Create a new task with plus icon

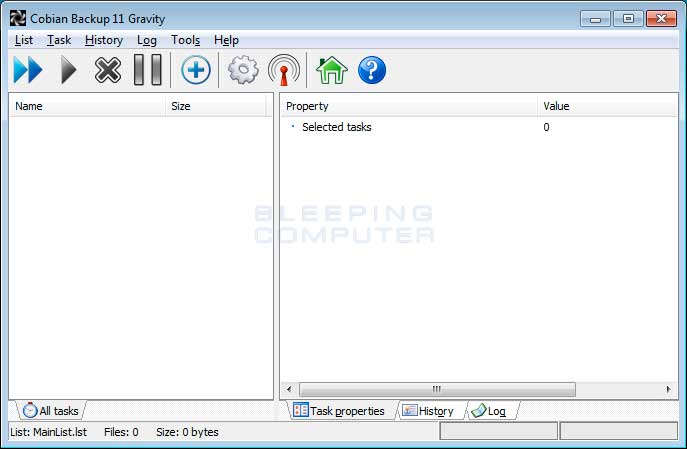pyautogui.click(x=196, y=70)
